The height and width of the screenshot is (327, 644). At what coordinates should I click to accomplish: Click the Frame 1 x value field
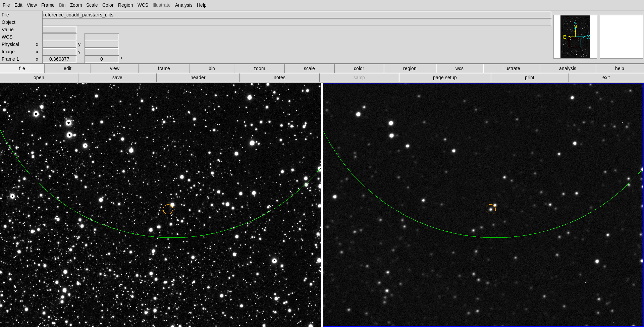point(59,59)
